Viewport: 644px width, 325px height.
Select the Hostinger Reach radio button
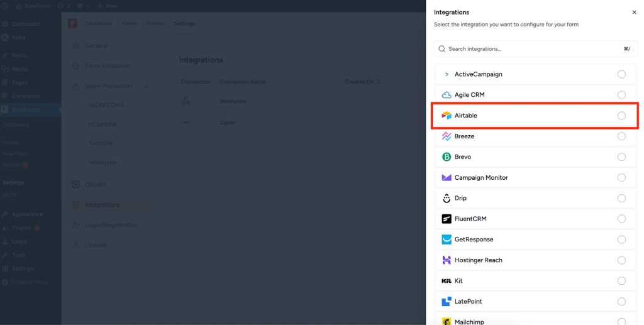coord(621,260)
